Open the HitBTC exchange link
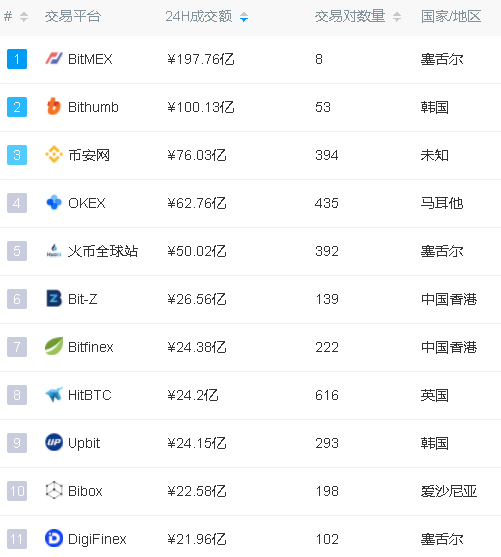The width and height of the screenshot is (501, 557). click(x=90, y=395)
